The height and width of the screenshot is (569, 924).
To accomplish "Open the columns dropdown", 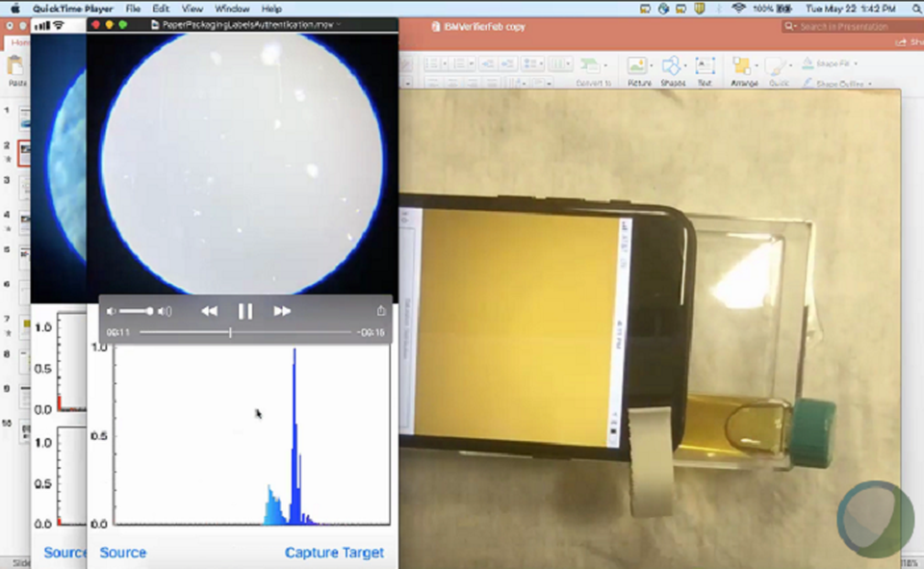I will pyautogui.click(x=560, y=64).
